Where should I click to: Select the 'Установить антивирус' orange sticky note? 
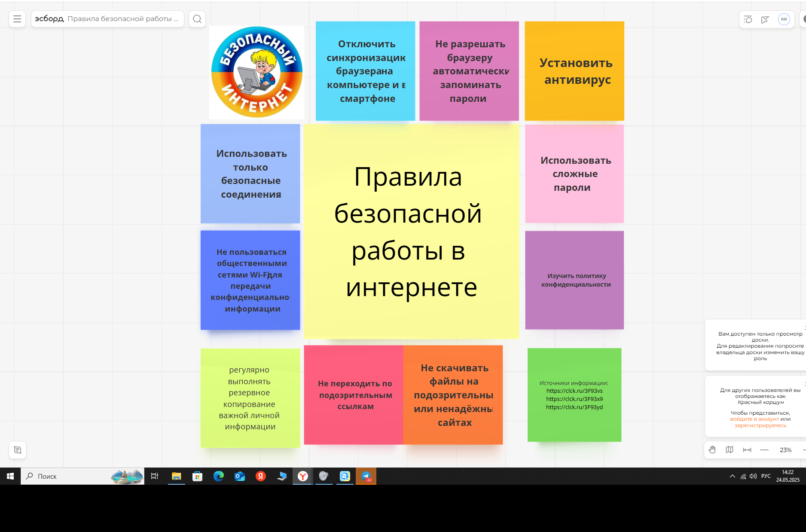point(574,71)
